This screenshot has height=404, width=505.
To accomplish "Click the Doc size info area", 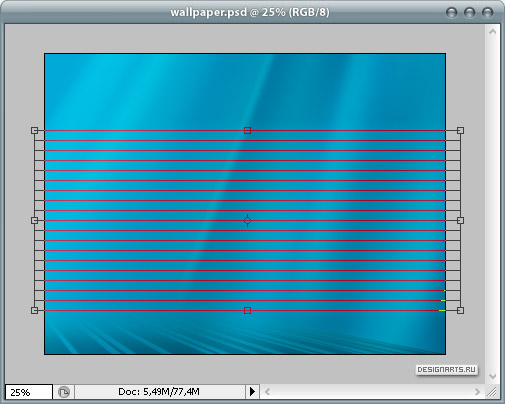I will coord(159,391).
